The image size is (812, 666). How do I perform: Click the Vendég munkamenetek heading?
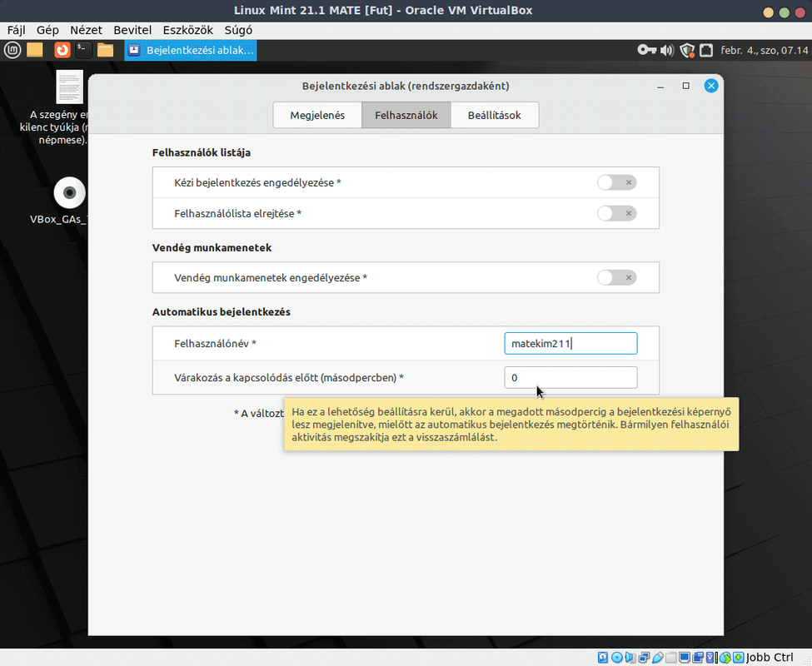212,248
